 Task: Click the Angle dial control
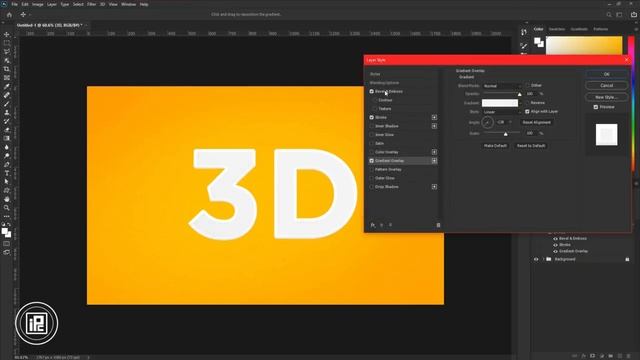[x=487, y=122]
